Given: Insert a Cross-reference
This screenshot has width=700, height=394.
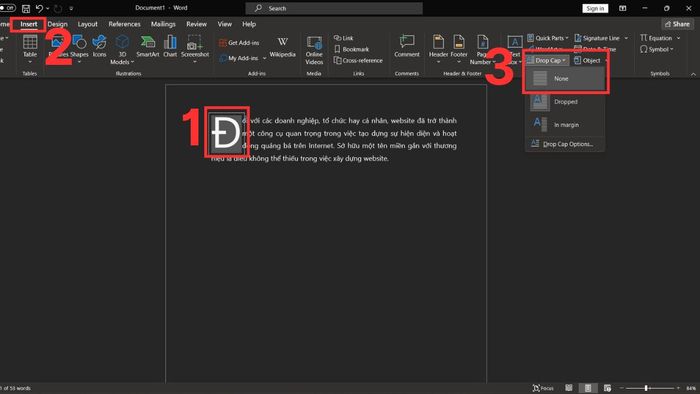Looking at the screenshot, I should (358, 60).
